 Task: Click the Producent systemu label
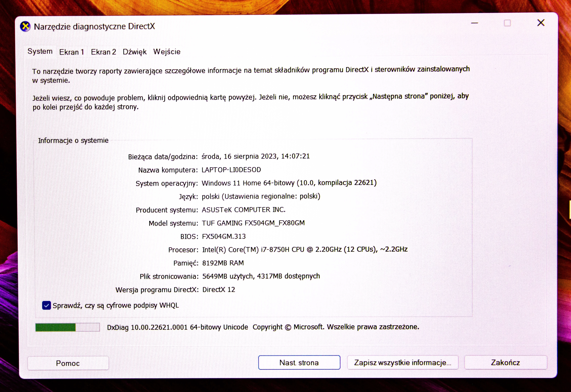coord(167,210)
